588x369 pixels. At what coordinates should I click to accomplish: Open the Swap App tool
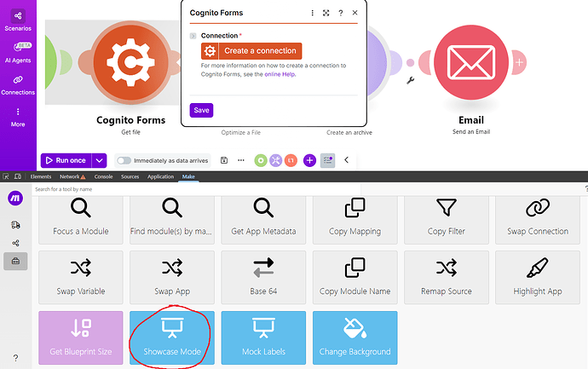[172, 278]
